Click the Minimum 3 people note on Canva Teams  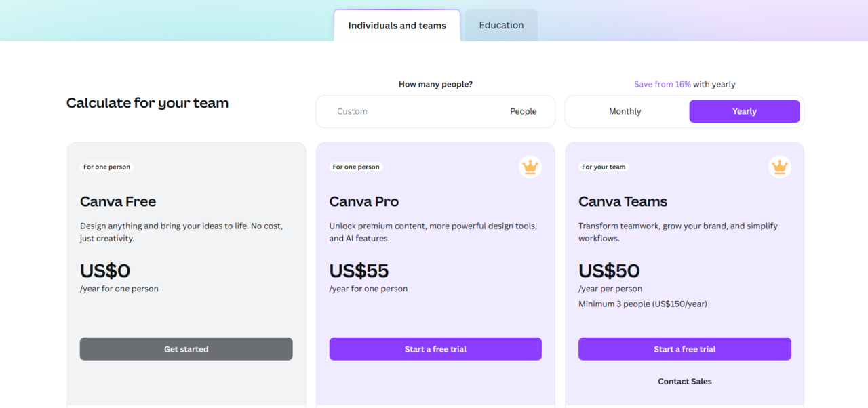[643, 304]
